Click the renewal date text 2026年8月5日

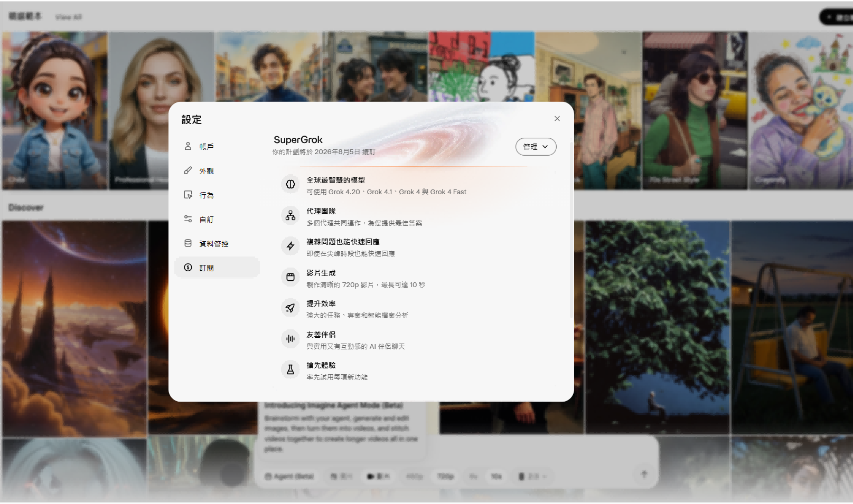coord(337,152)
